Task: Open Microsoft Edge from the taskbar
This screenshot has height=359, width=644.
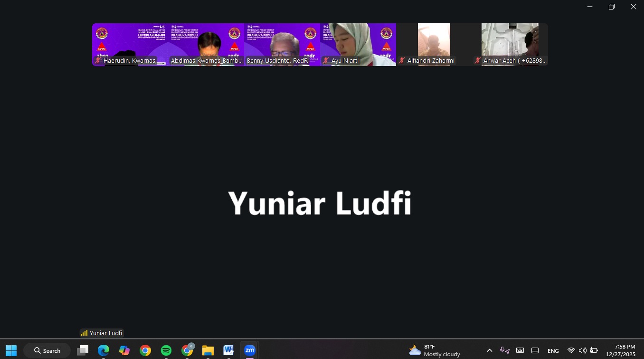Action: 104,350
